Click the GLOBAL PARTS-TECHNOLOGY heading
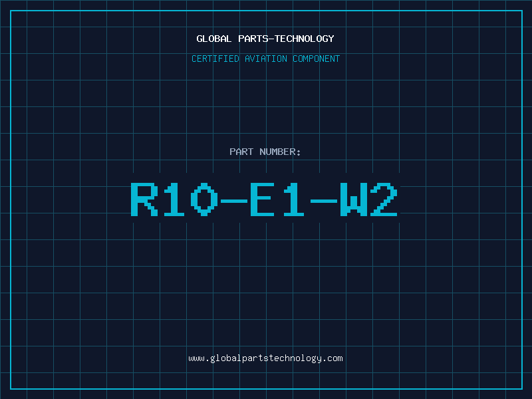 (x=265, y=39)
